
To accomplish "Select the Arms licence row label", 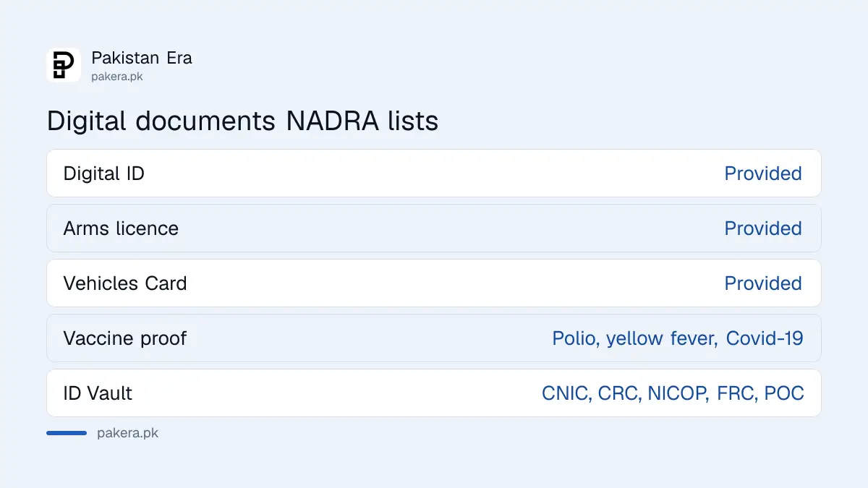I will 121,228.
